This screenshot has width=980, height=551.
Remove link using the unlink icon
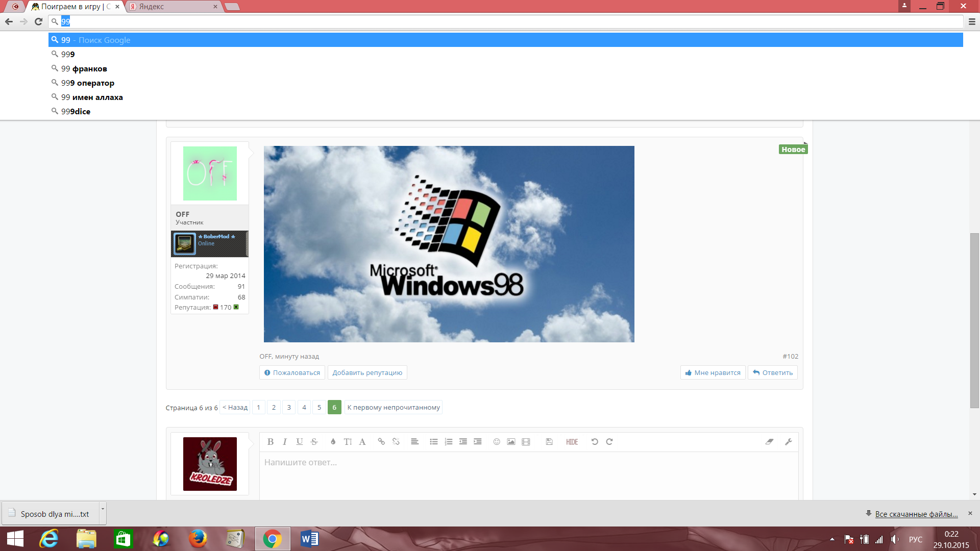click(x=396, y=442)
